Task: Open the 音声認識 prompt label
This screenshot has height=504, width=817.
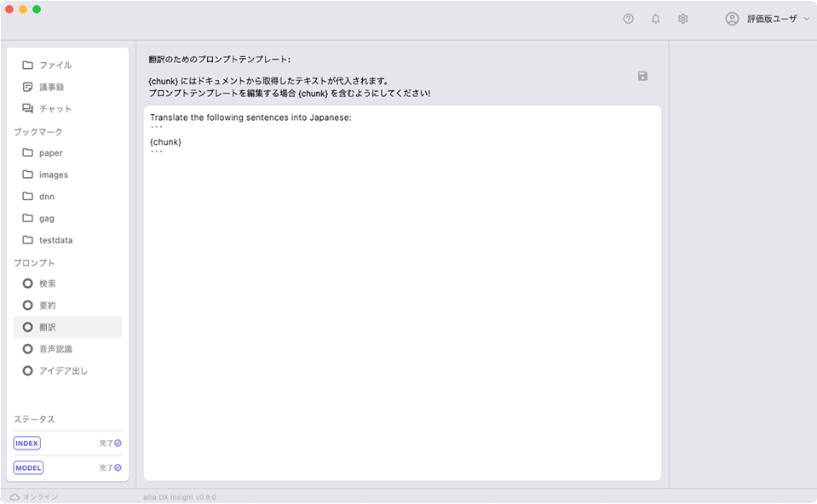Action: click(55, 349)
